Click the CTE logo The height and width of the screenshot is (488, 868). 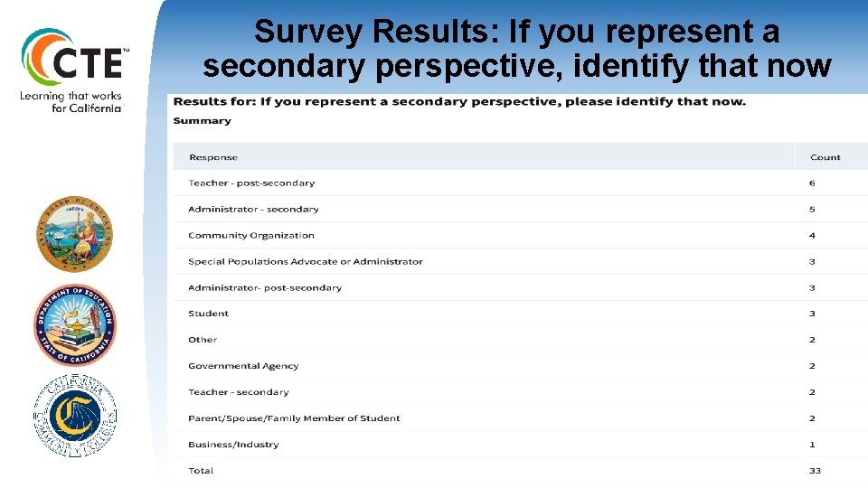click(x=74, y=58)
